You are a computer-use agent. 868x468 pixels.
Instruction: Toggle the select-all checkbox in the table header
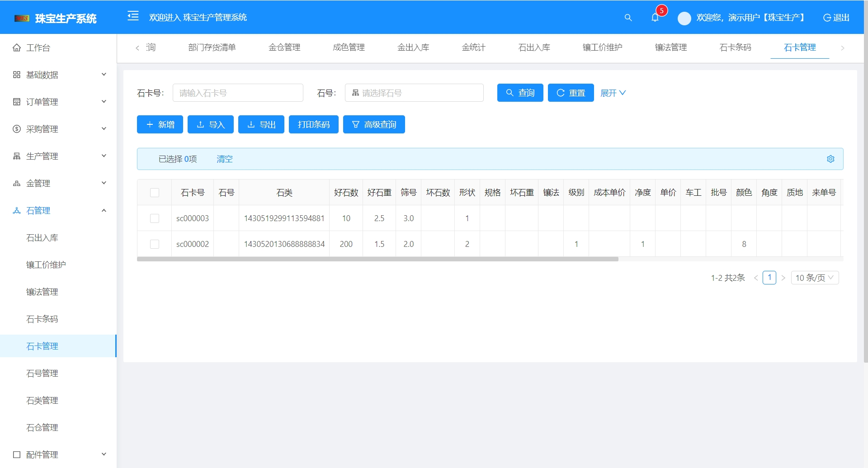coord(155,192)
